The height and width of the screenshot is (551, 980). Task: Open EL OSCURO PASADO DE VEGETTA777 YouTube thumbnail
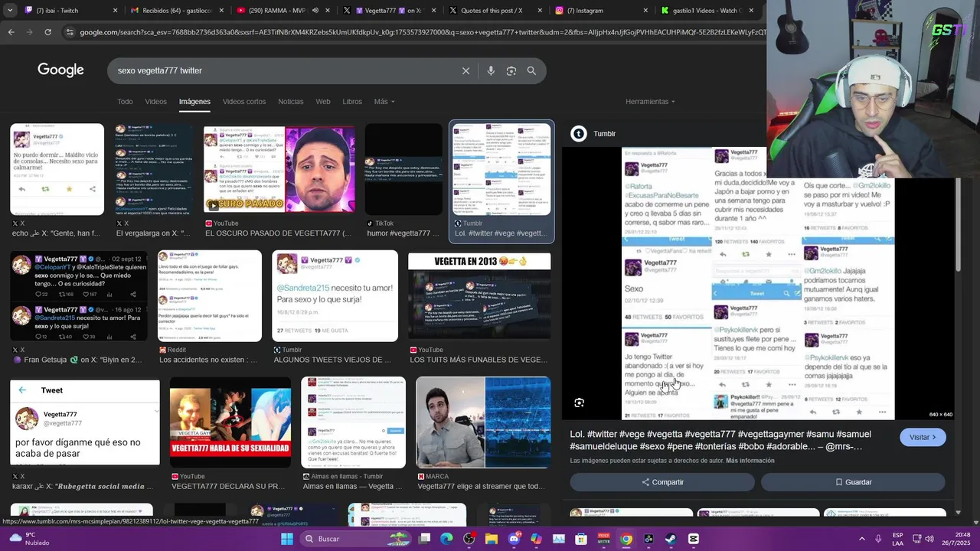click(x=279, y=170)
